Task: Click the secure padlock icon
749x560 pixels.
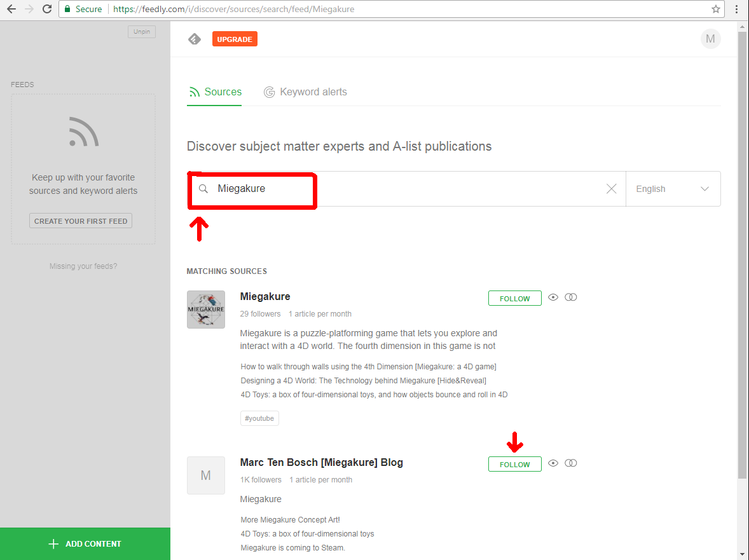Action: tap(67, 9)
